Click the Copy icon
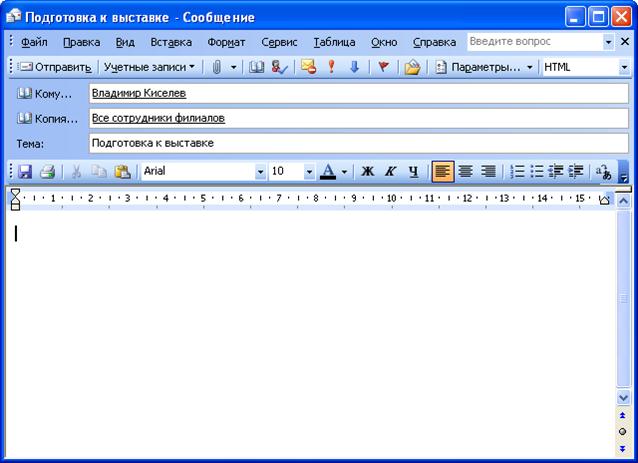Viewport: 638px width, 463px height. [x=98, y=171]
